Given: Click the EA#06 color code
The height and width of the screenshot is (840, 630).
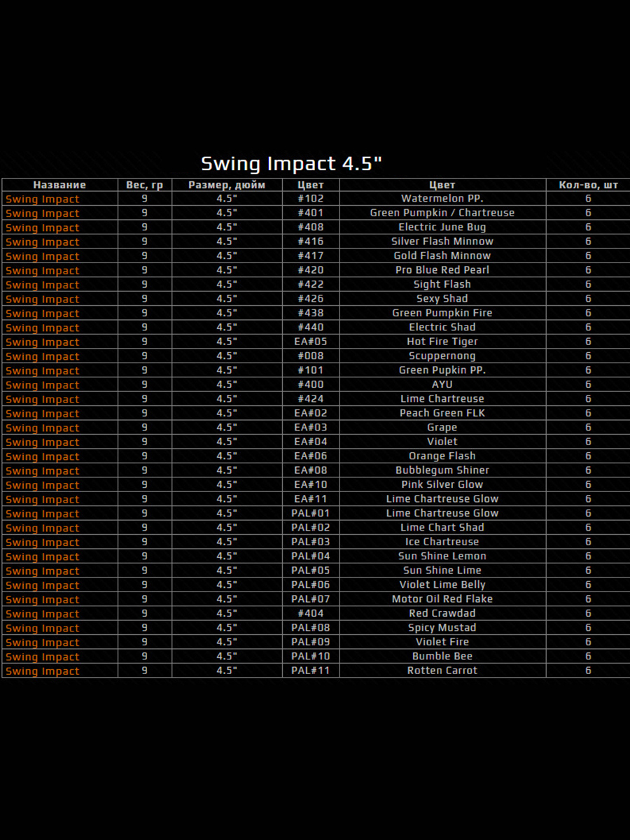Looking at the screenshot, I should [311, 456].
